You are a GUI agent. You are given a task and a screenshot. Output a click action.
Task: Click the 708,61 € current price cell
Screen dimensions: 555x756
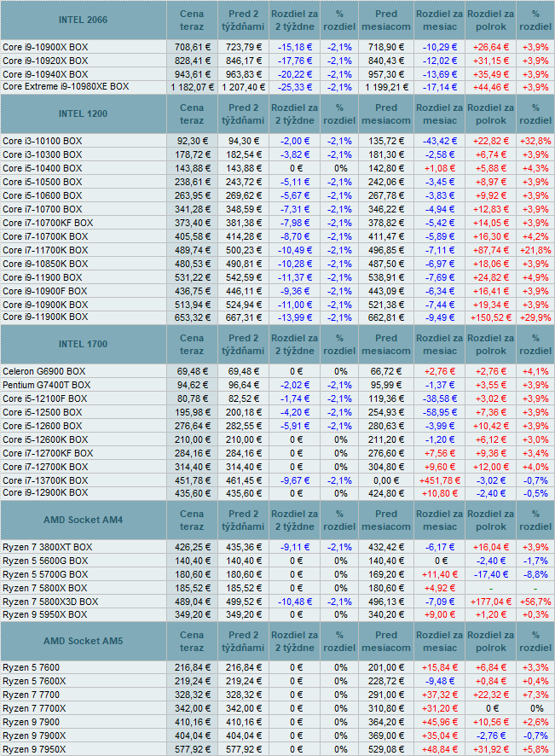pyautogui.click(x=192, y=47)
